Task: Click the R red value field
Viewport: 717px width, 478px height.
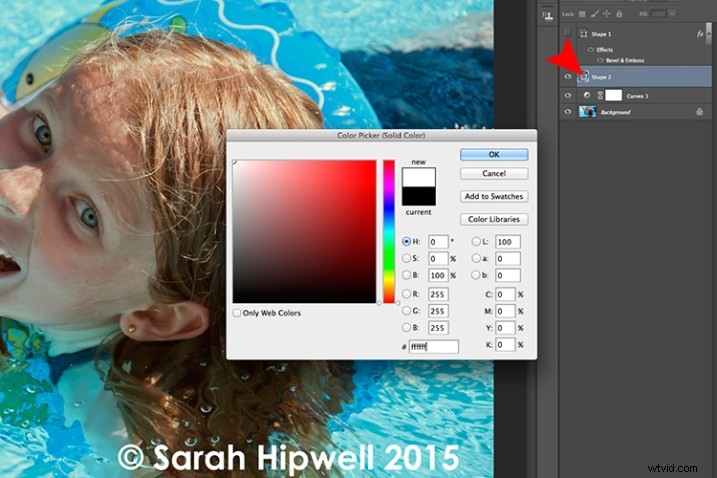Action: pyautogui.click(x=438, y=295)
